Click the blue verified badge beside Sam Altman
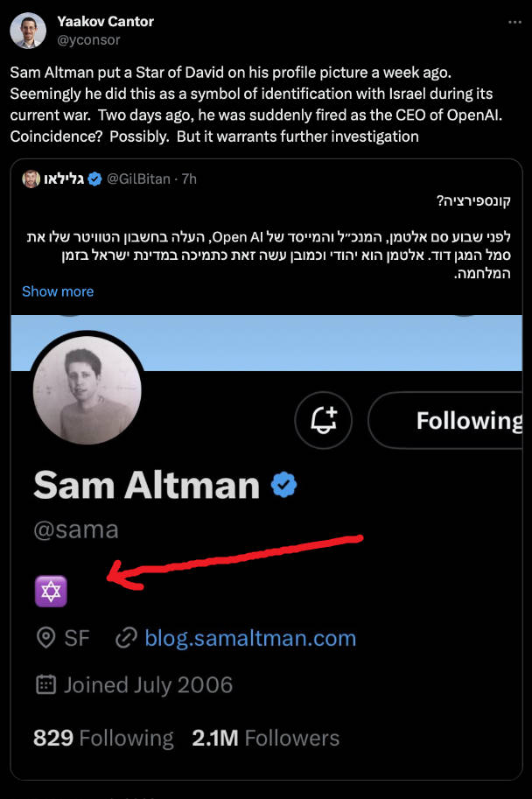The image size is (532, 799). 283,485
